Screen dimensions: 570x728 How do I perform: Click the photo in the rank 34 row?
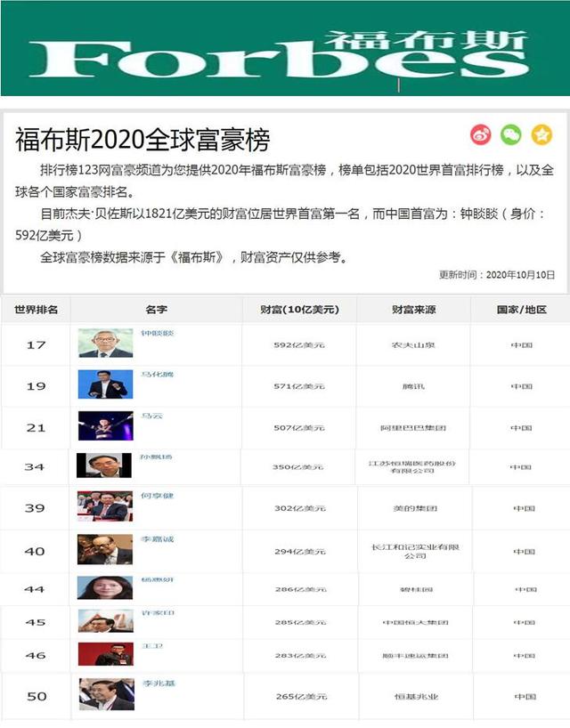pos(104,465)
